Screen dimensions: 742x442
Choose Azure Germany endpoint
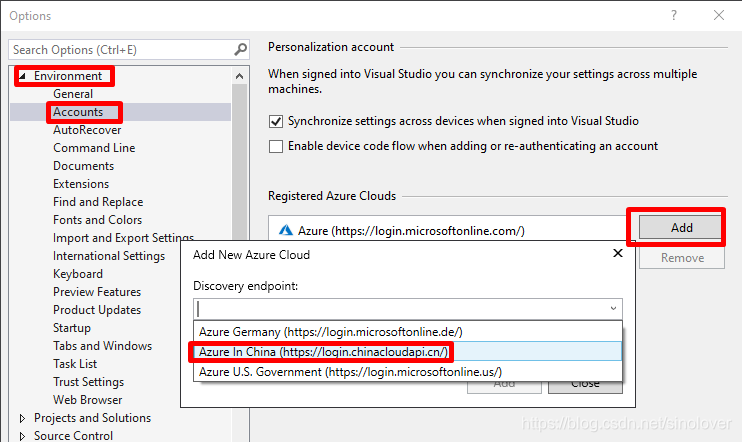[x=407, y=332]
